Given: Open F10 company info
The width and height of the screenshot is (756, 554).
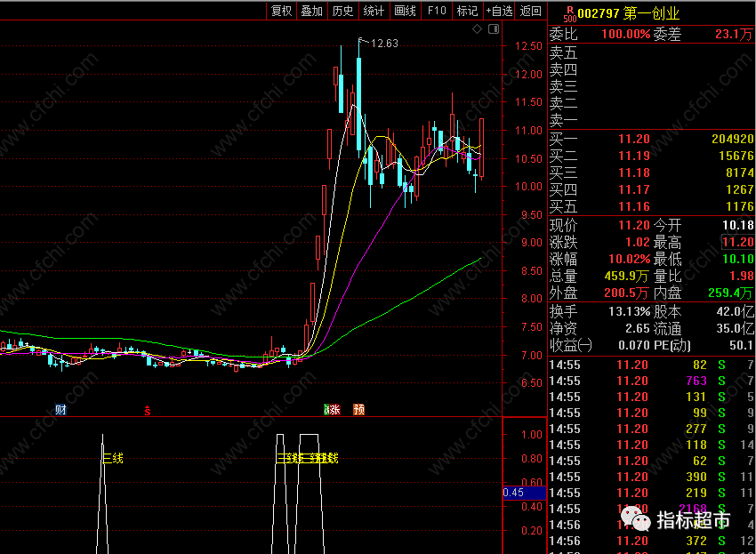Looking at the screenshot, I should pyautogui.click(x=437, y=11).
